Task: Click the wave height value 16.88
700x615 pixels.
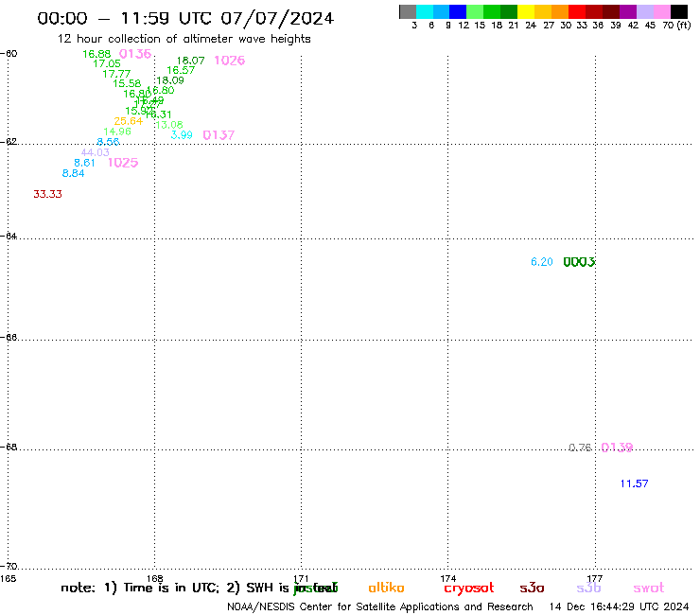Action: click(x=96, y=54)
